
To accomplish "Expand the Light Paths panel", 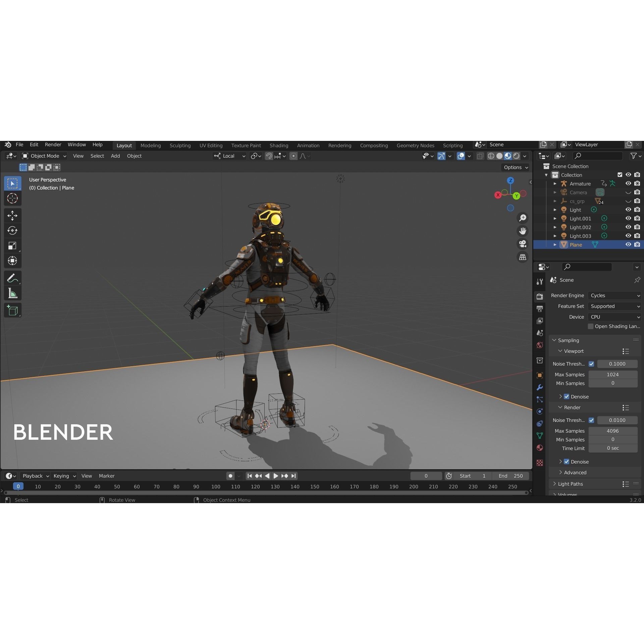I will pyautogui.click(x=568, y=484).
